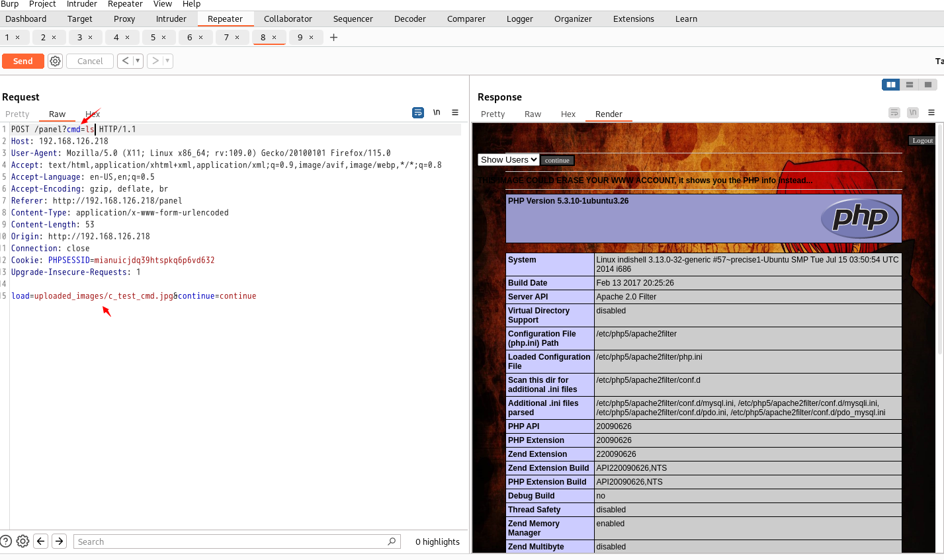Open search settings gear at bottom
Screen dimensions: 944x560
coord(22,541)
